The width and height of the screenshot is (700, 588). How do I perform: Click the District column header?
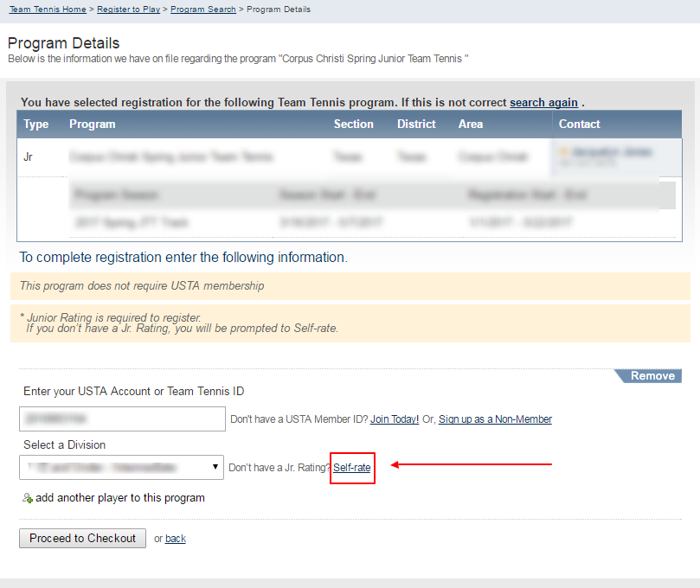tap(416, 125)
